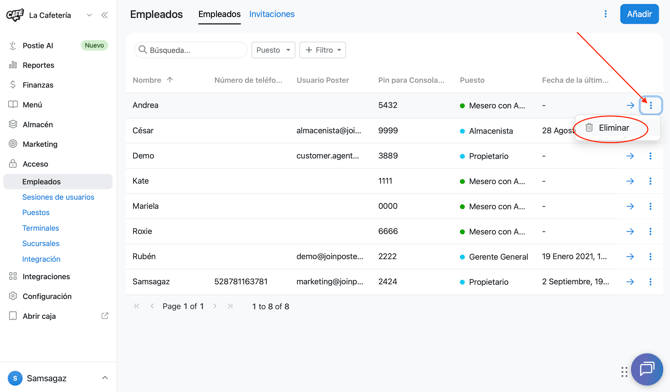This screenshot has height=392, width=670.
Task: Click the Acceso lock icon
Action: pos(13,163)
